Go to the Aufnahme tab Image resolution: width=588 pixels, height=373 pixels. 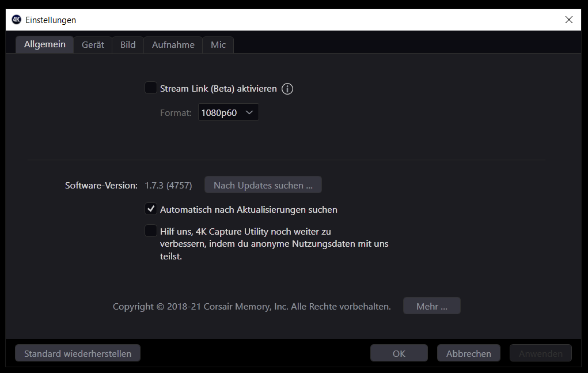[x=173, y=45]
